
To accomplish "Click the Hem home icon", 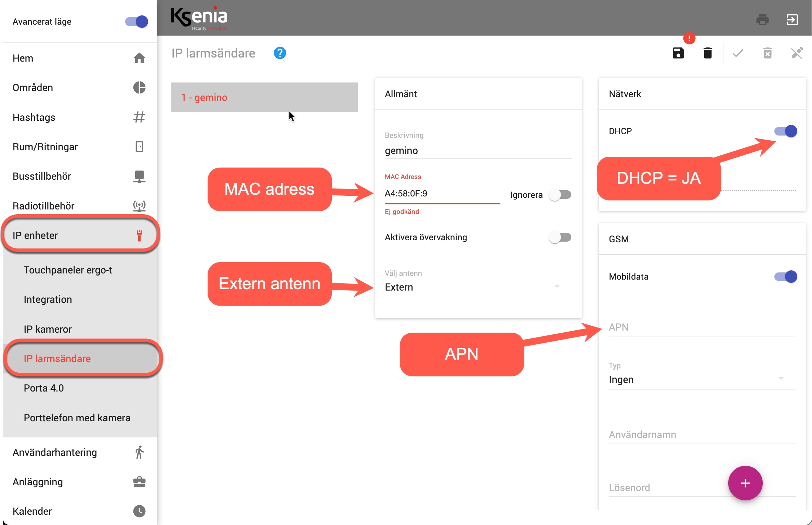I will [x=139, y=58].
